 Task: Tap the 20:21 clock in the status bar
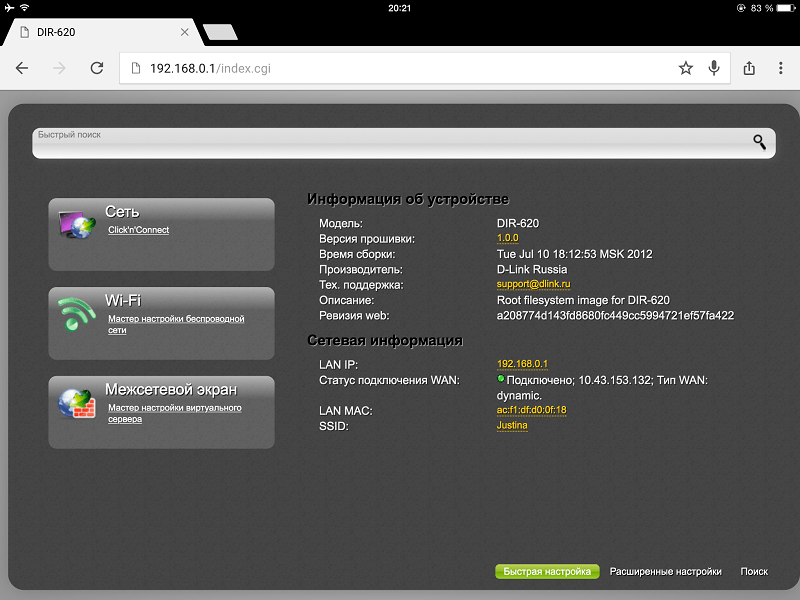point(399,8)
